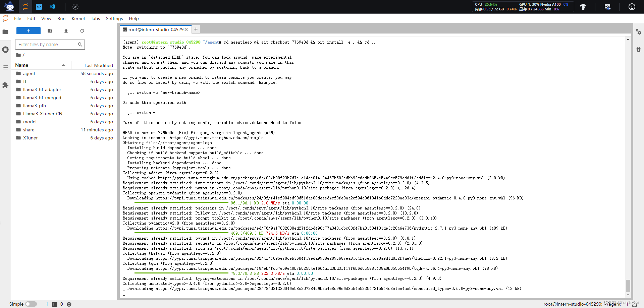644x308 pixels.
Task: Open the debugger bug icon on right sidebar
Action: [x=639, y=50]
